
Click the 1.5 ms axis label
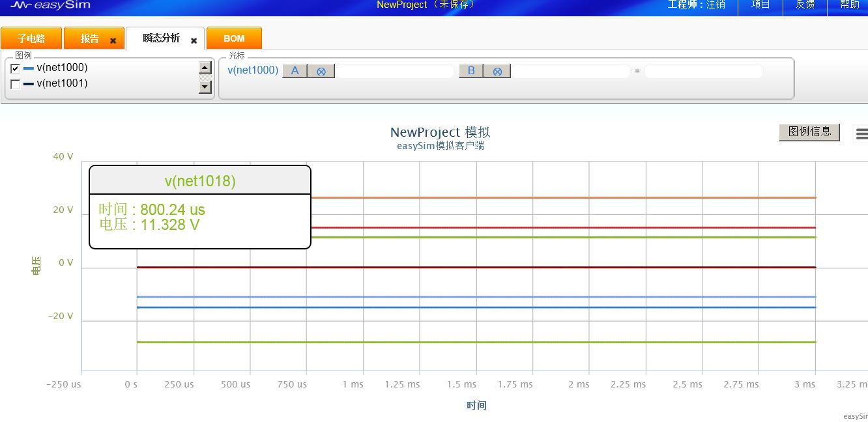pyautogui.click(x=462, y=384)
